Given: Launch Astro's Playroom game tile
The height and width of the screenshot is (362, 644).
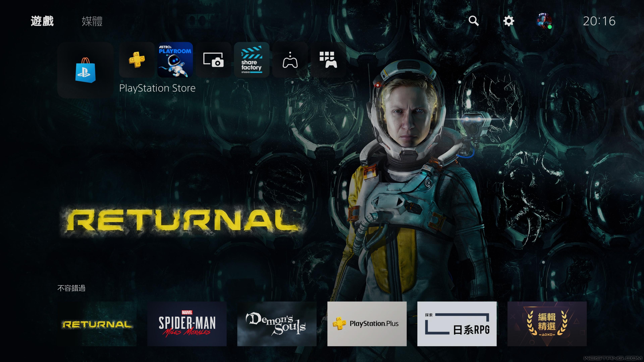Looking at the screenshot, I should click(175, 60).
